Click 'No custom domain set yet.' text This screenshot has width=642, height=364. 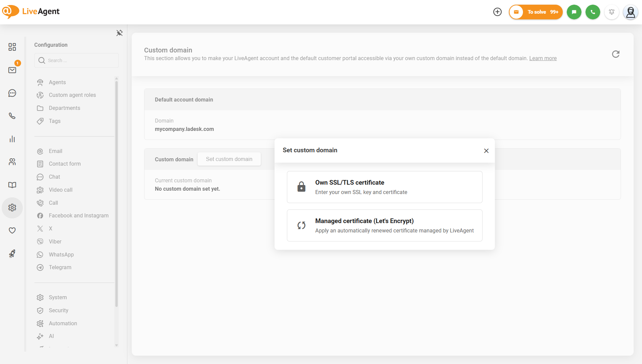tap(187, 189)
